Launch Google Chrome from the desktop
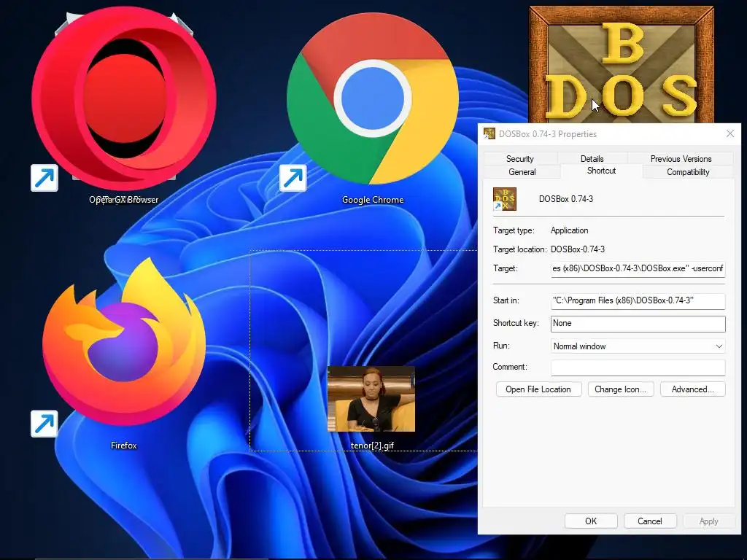Image resolution: width=747 pixels, height=560 pixels. pos(373,98)
